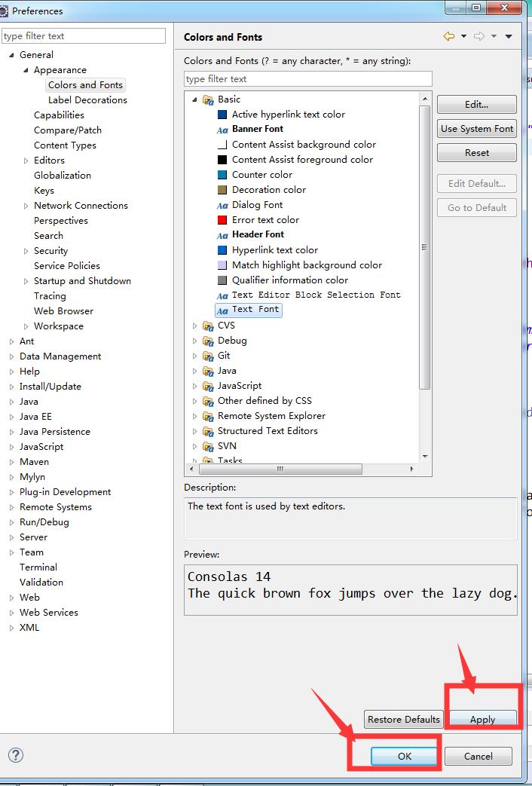Click the CVS folder icon
The width and height of the screenshot is (532, 786).
pyautogui.click(x=208, y=326)
